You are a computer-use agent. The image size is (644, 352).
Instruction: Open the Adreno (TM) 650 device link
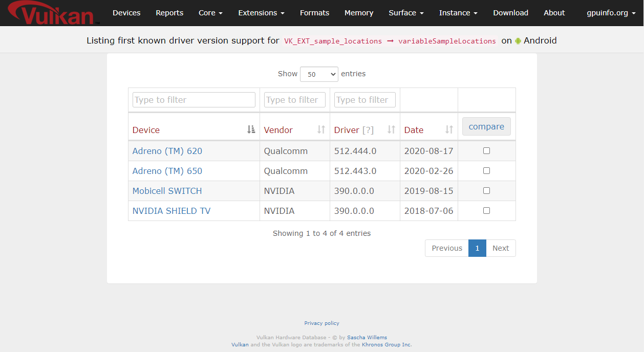pos(167,171)
